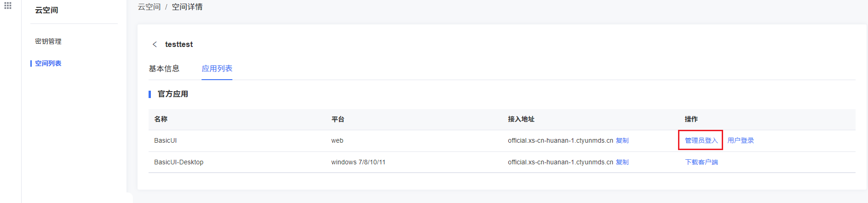Go to 空间列表 in the sidebar
This screenshot has width=868, height=203.
48,64
